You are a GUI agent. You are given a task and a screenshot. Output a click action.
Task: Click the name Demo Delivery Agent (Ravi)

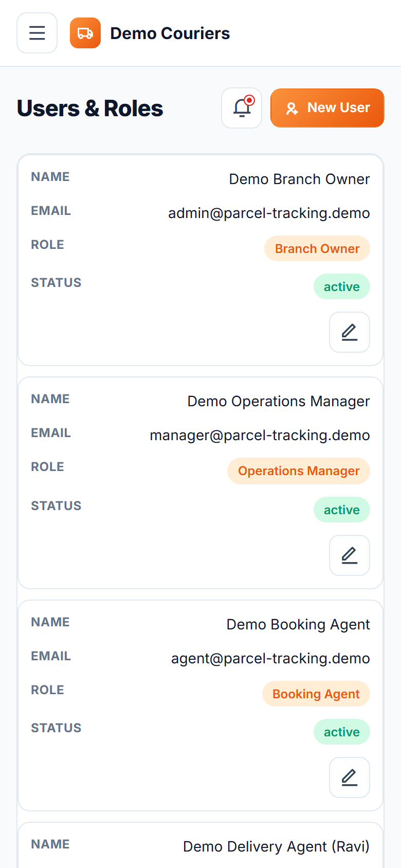(x=276, y=846)
